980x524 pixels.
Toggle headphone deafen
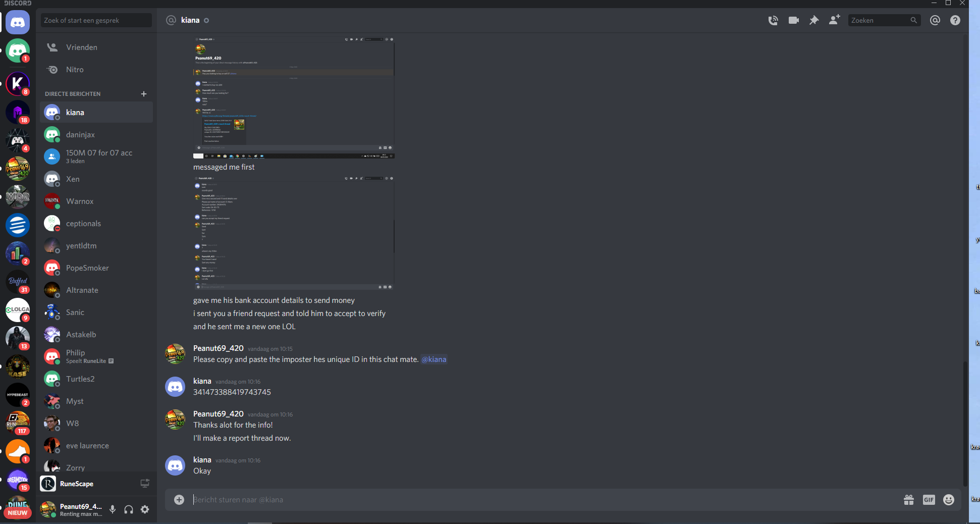[x=129, y=509]
